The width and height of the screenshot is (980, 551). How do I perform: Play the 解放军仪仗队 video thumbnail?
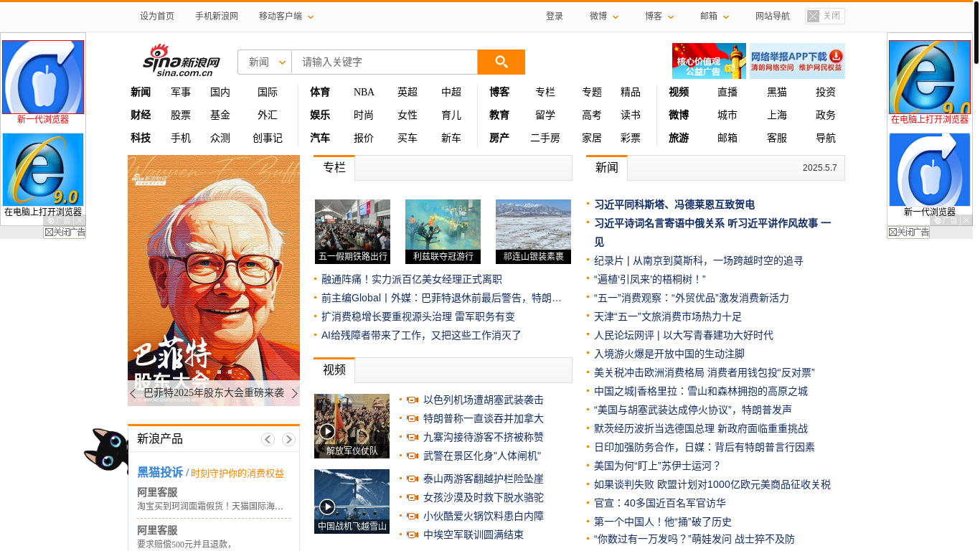[352, 426]
